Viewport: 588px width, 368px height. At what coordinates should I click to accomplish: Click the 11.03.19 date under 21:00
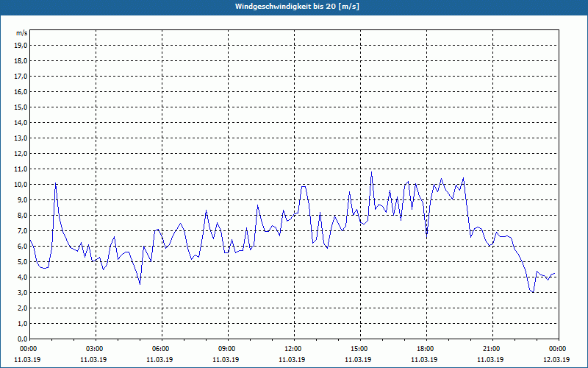point(490,359)
